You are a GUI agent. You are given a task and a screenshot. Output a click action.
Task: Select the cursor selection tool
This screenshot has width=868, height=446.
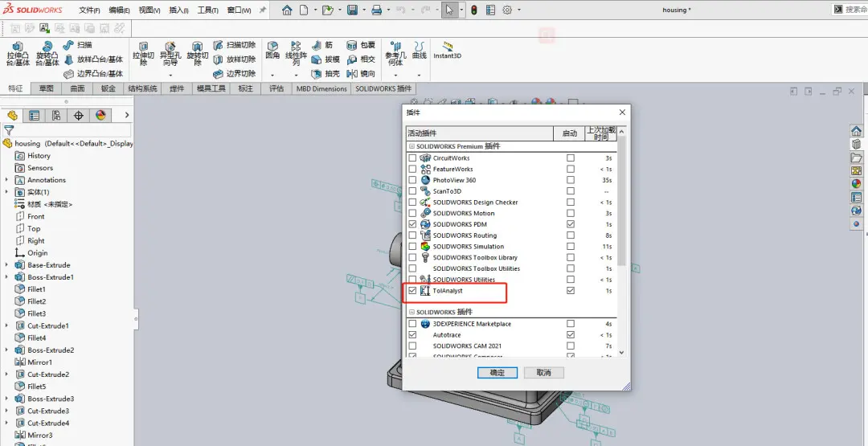(449, 10)
